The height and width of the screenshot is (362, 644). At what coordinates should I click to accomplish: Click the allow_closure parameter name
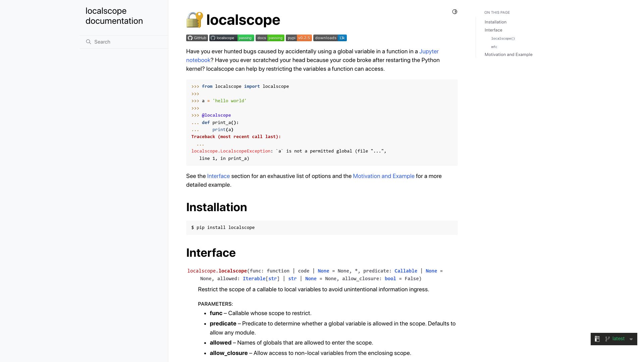click(x=228, y=353)
